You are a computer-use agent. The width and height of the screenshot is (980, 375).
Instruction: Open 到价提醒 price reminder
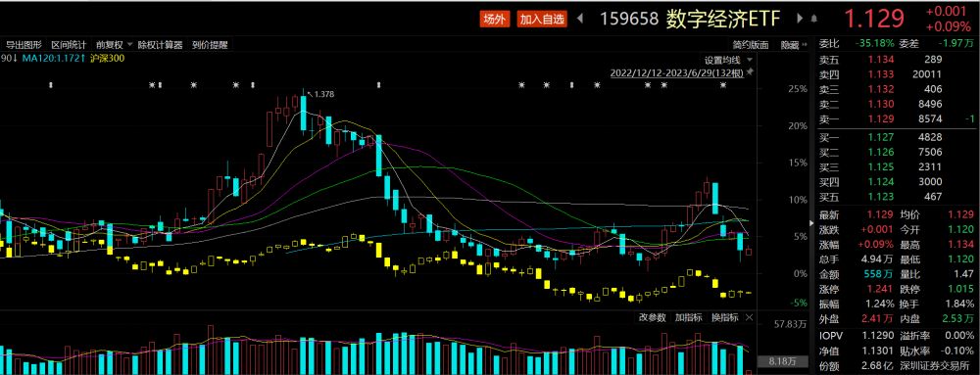210,45
